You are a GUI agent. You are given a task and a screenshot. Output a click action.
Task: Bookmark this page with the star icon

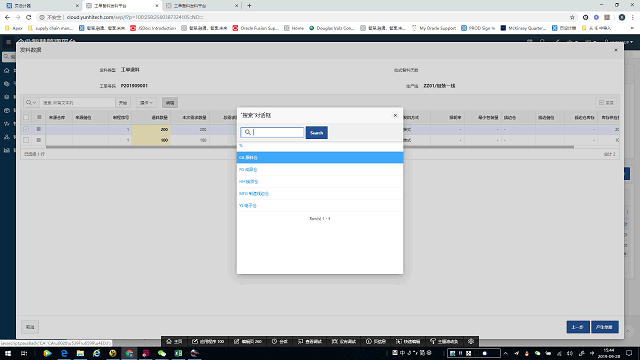pos(572,17)
